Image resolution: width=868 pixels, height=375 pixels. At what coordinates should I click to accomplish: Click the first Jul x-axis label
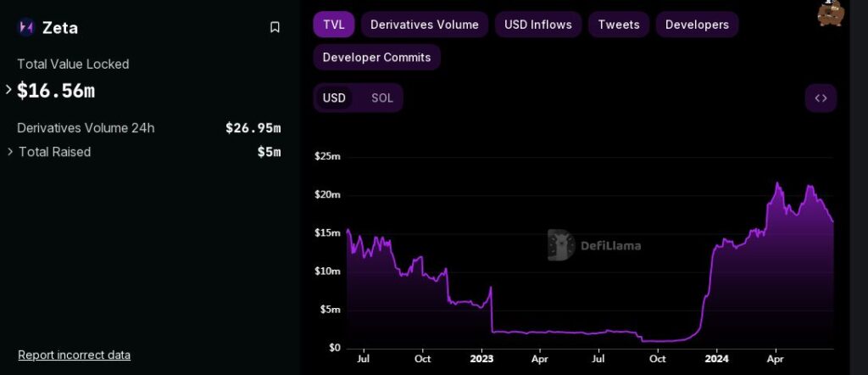(x=364, y=359)
